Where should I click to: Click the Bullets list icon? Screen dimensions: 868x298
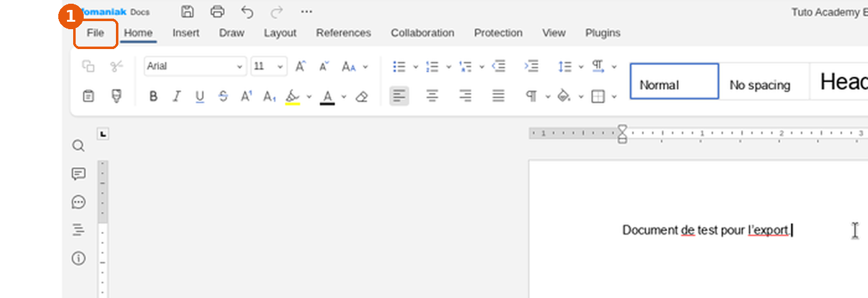pos(399,66)
